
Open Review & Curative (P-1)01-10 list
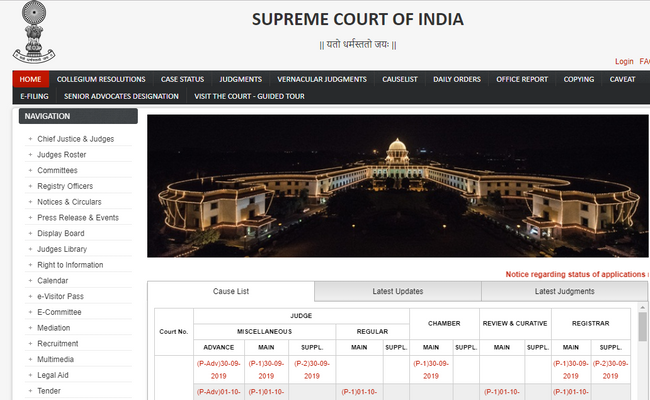point(502,392)
